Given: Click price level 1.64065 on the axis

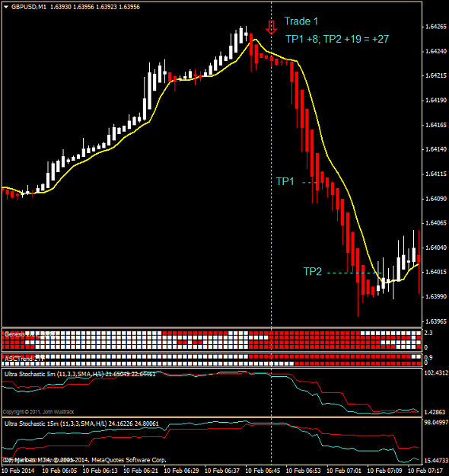Looking at the screenshot, I should click(x=436, y=223).
